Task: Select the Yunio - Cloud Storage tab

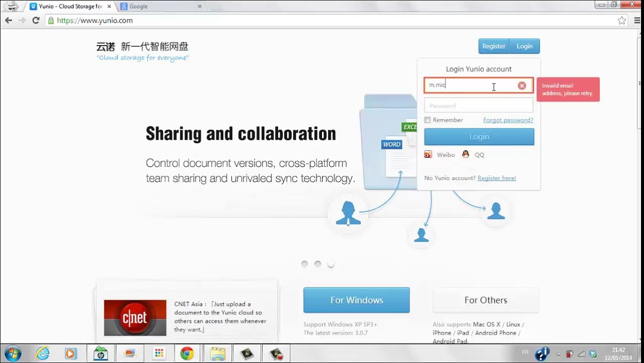Action: coord(71,7)
